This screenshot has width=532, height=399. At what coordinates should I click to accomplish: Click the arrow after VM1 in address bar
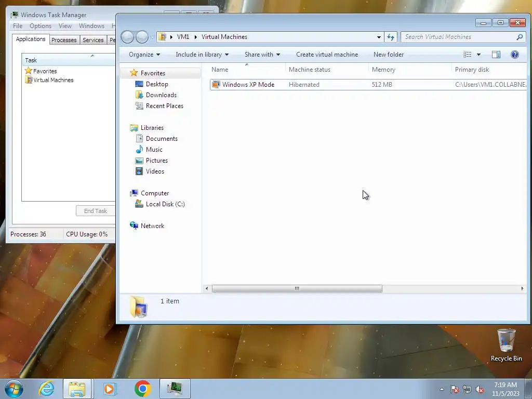pos(196,37)
